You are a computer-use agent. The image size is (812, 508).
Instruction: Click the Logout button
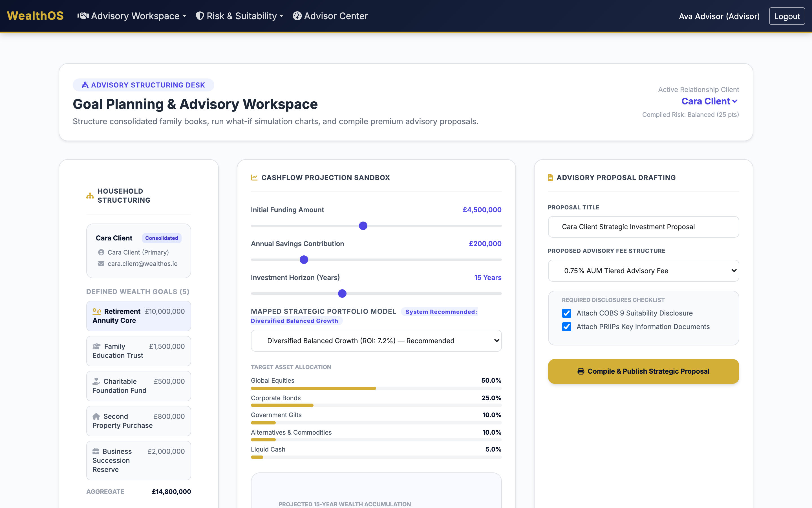coord(787,16)
